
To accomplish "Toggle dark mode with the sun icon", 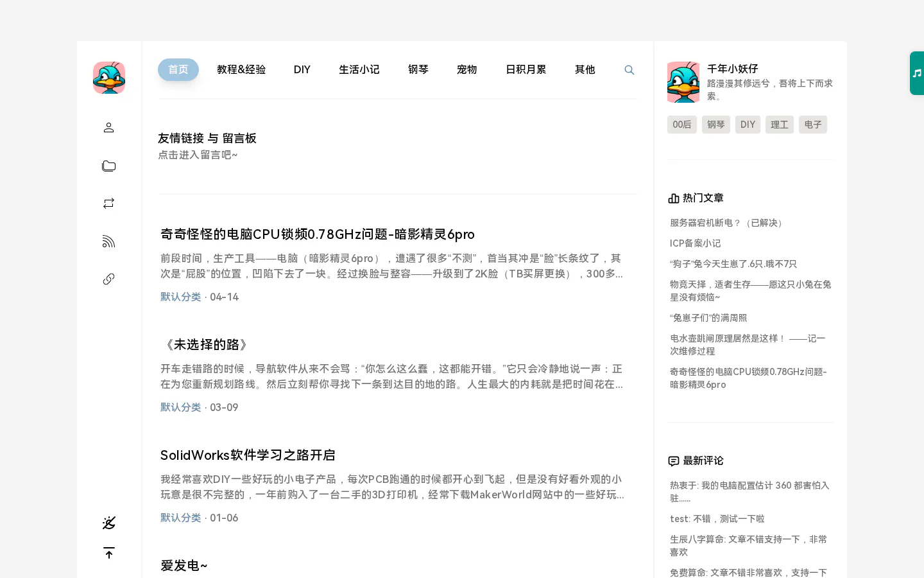I will click(x=109, y=523).
